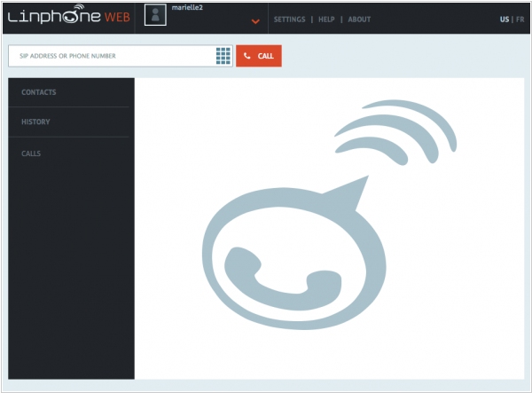532x393 pixels.
Task: Open the History sidebar section
Action: click(x=35, y=122)
